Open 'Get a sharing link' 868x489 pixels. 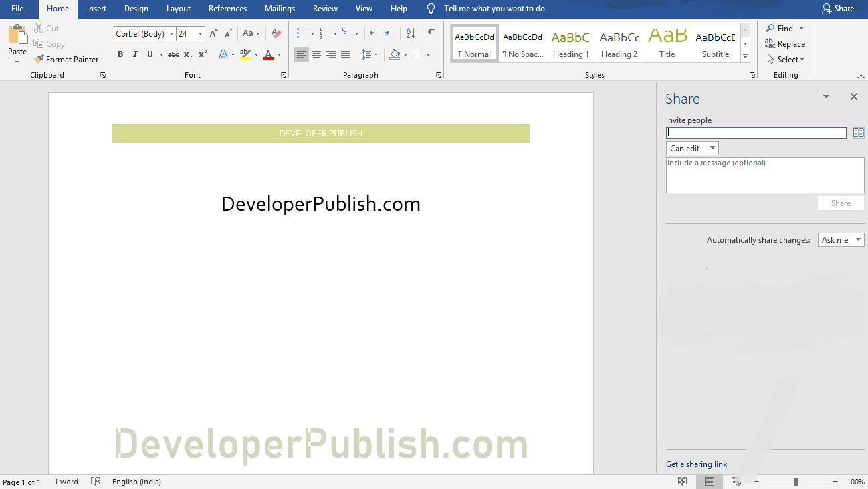tap(696, 464)
